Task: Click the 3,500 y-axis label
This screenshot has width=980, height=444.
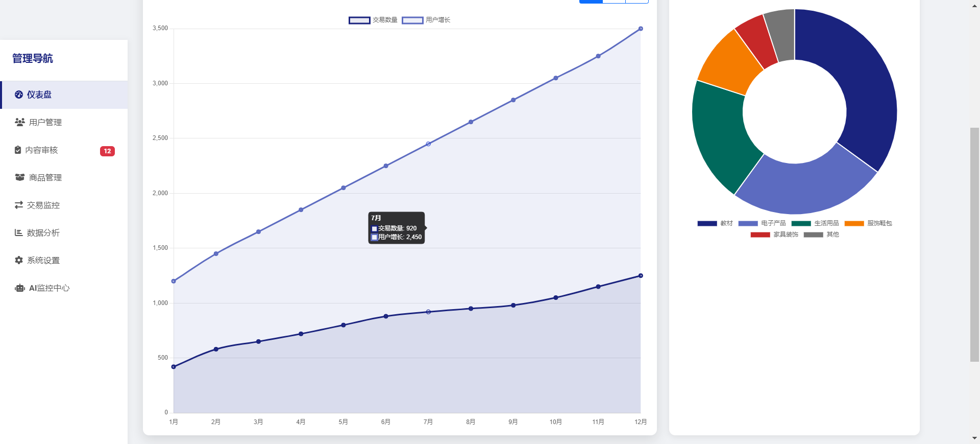Action: pyautogui.click(x=160, y=28)
